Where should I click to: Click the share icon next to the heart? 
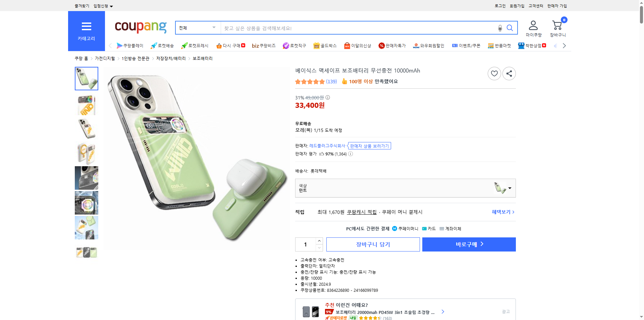(x=509, y=73)
